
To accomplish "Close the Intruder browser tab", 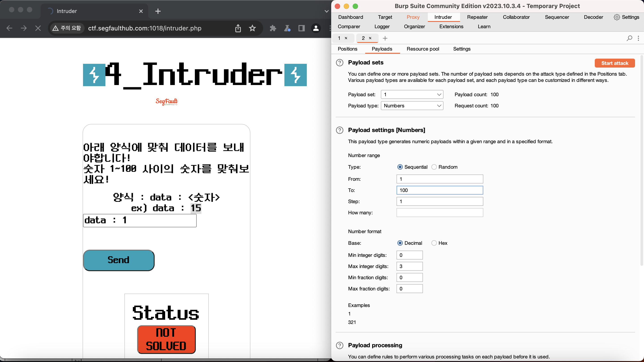I will pyautogui.click(x=141, y=11).
